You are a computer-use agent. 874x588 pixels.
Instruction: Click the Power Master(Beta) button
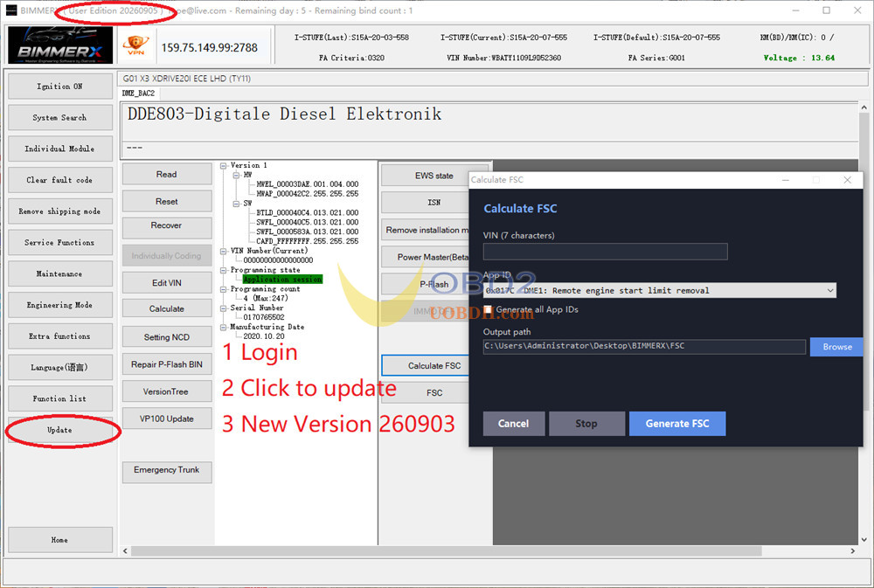pos(426,257)
